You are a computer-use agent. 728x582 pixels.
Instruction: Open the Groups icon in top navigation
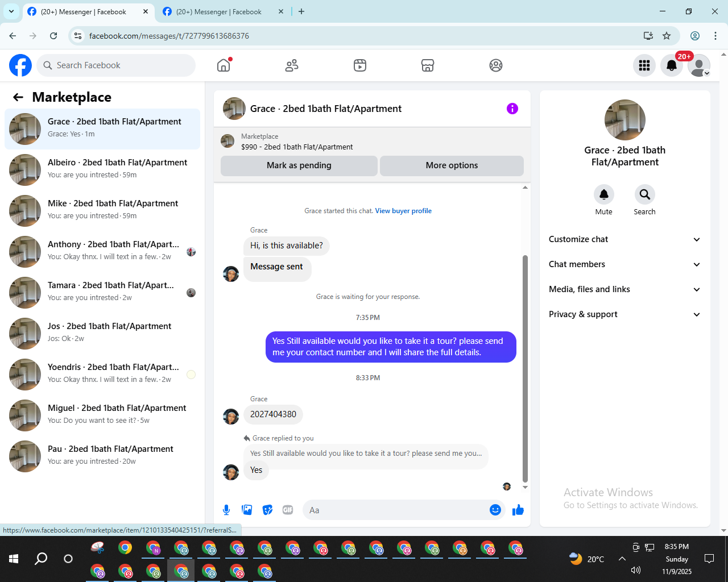(x=496, y=65)
